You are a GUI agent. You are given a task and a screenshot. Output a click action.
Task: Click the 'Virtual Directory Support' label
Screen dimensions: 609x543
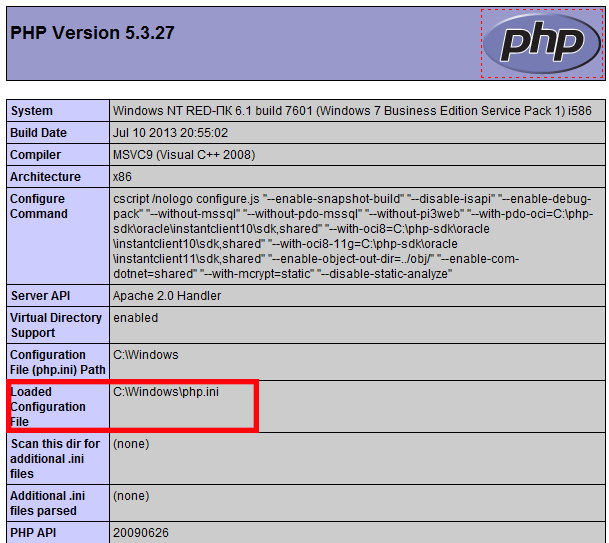[56, 325]
